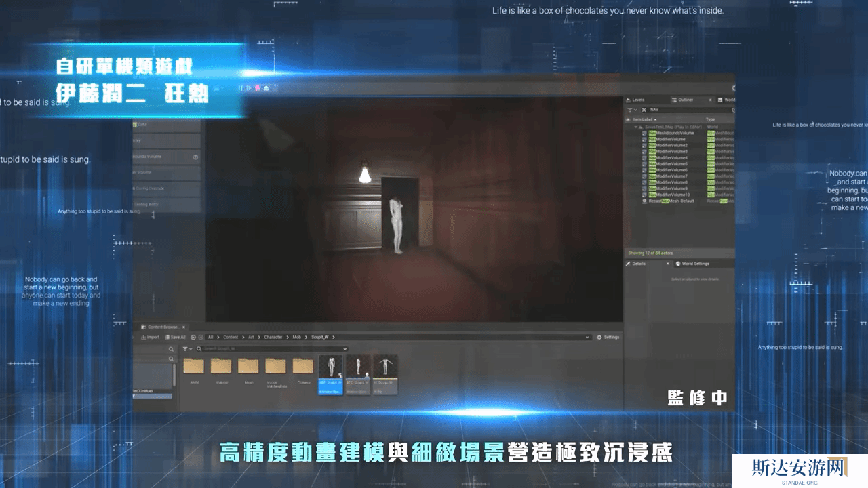Click Save All in Content Browser

pos(174,337)
